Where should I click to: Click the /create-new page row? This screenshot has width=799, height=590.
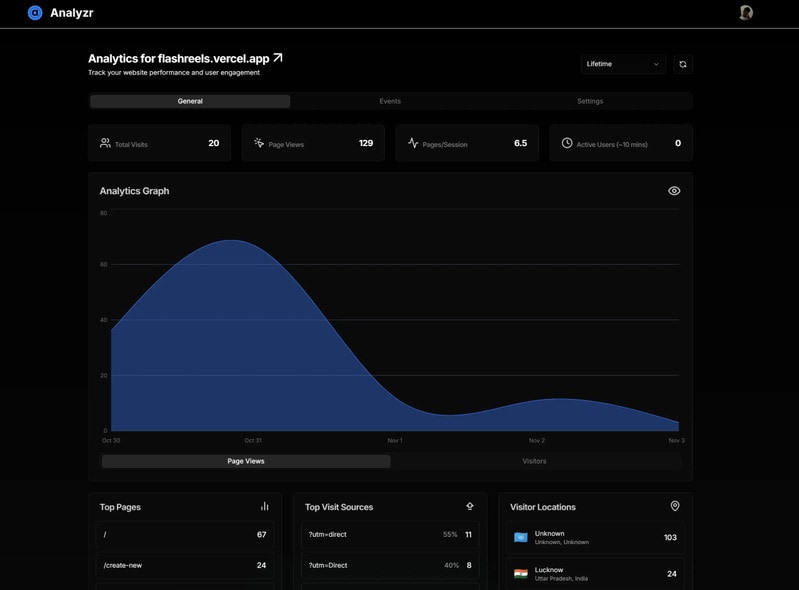coord(185,565)
